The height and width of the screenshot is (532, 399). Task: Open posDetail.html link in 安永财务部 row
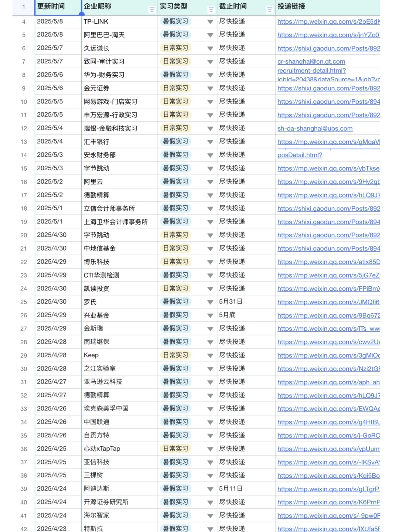tap(300, 155)
